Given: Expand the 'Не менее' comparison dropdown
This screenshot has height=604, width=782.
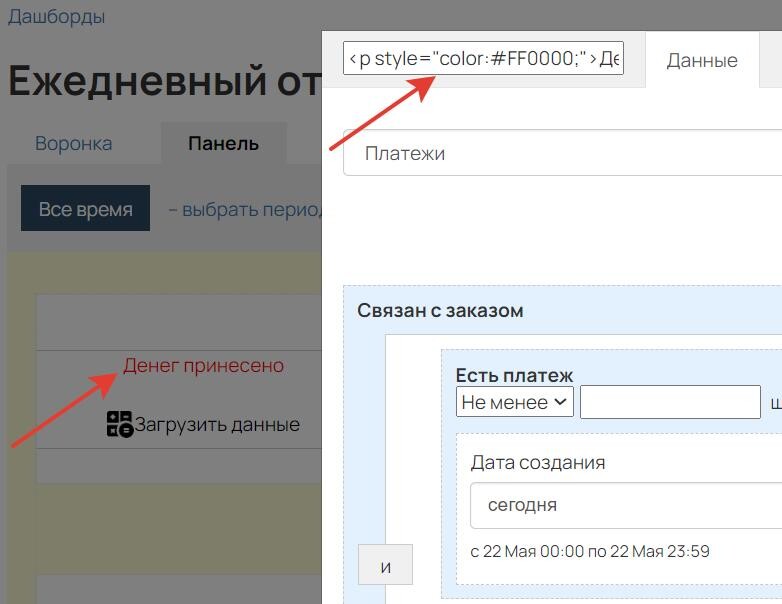Looking at the screenshot, I should click(x=515, y=402).
